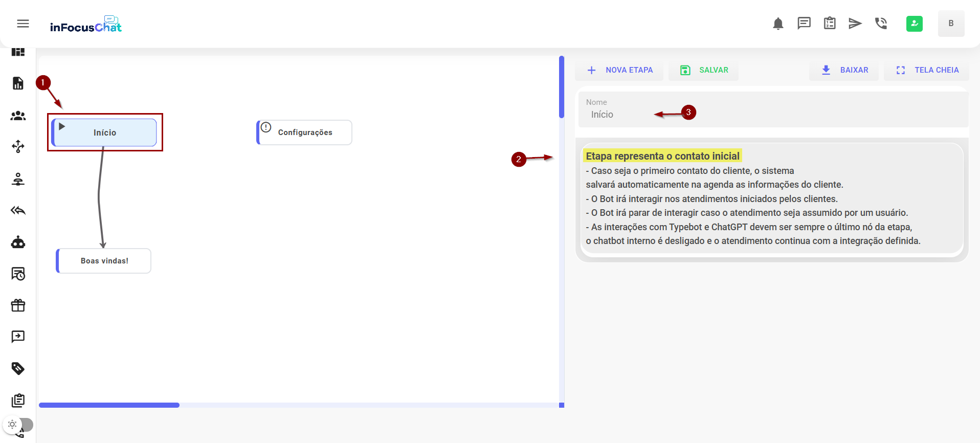
Task: Click the Salvar button
Action: 704,70
